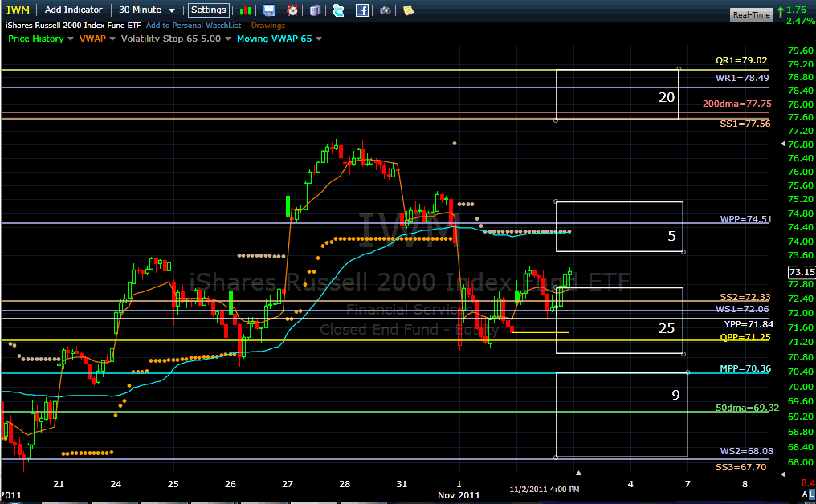Click the camera snapshot icon
This screenshot has width=816, height=504.
point(385,10)
